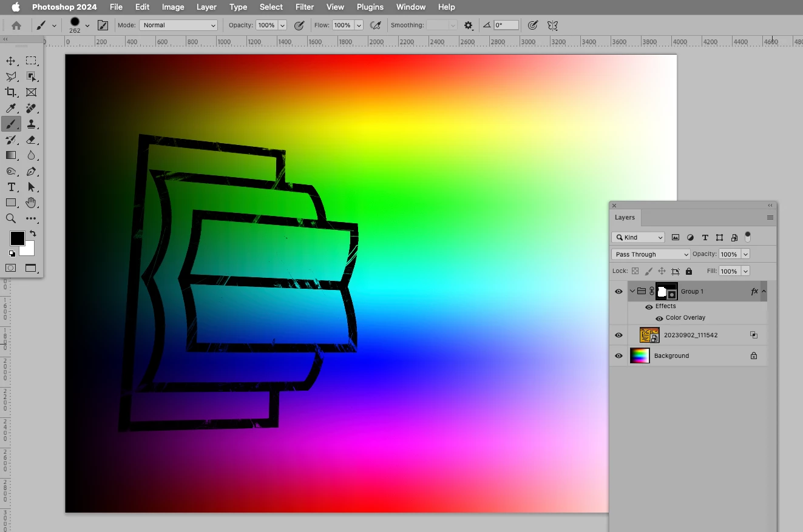Click the Home button in options bar
Image resolution: width=803 pixels, height=532 pixels.
pos(16,25)
